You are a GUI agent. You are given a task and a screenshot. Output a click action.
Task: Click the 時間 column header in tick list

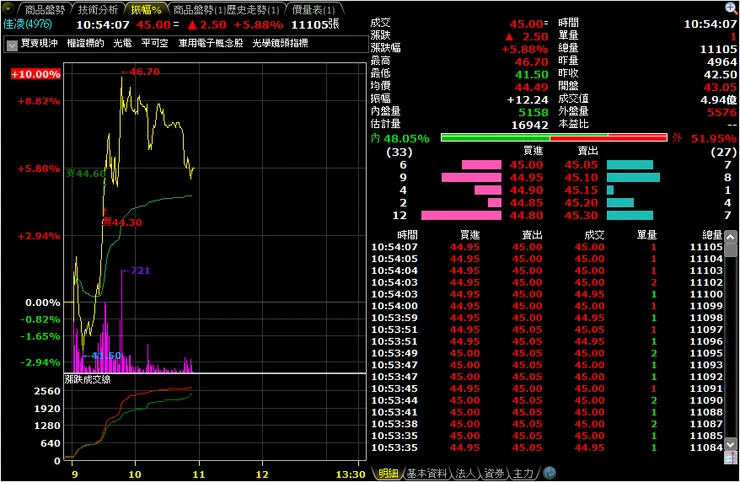coord(407,235)
